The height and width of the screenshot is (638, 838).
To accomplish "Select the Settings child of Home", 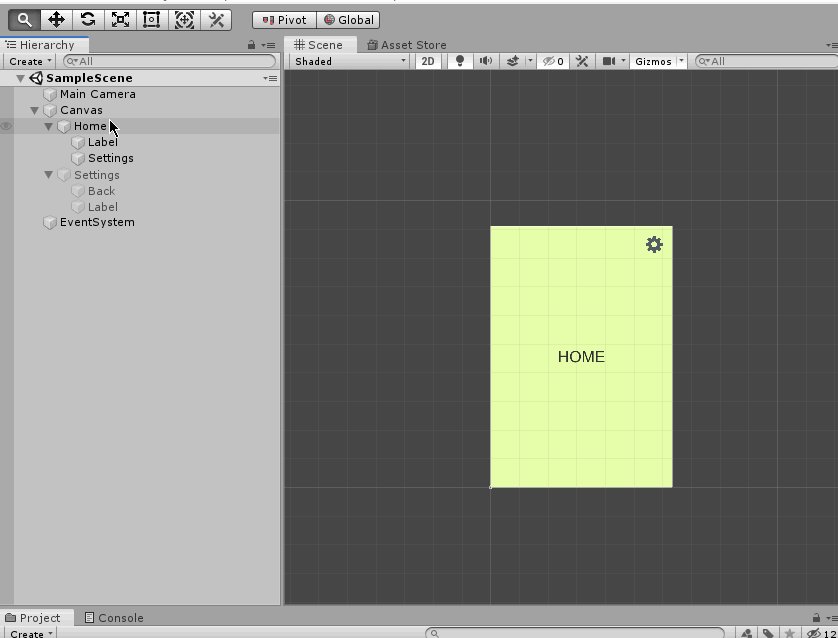I will (111, 158).
